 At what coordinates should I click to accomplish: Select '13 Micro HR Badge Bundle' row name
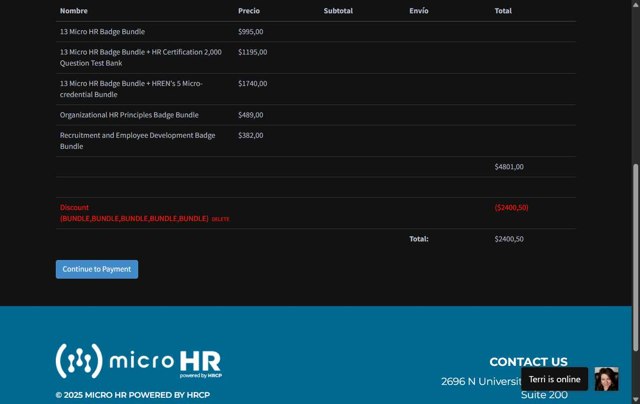click(102, 31)
